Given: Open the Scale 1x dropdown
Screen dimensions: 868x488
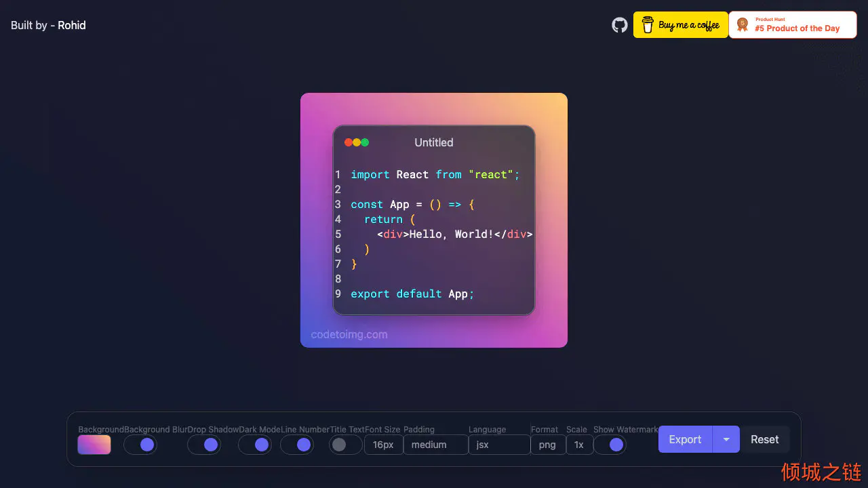Looking at the screenshot, I should [x=579, y=445].
